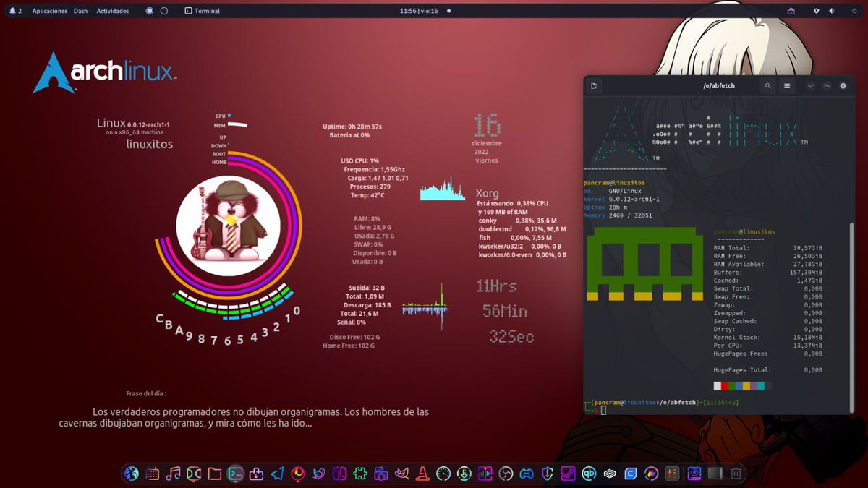Launch OBS Studio from the dock
The width and height of the screenshot is (868, 488).
click(506, 474)
